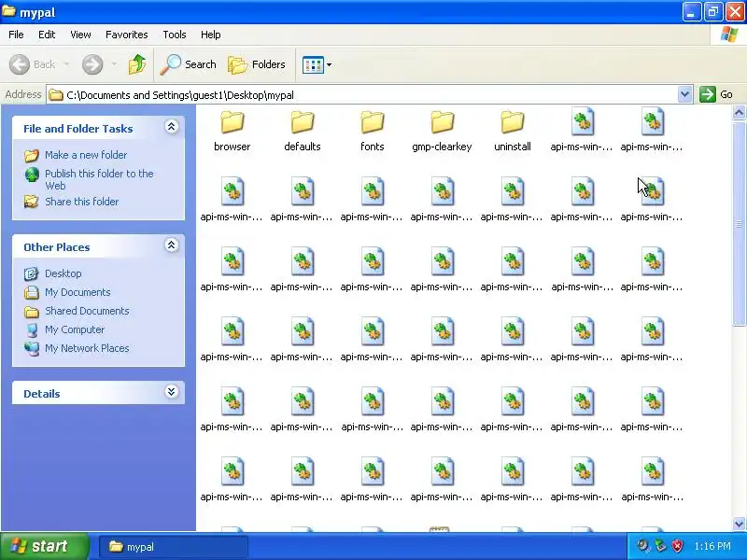Open the uninstall folder
The height and width of the screenshot is (560, 747).
click(512, 130)
